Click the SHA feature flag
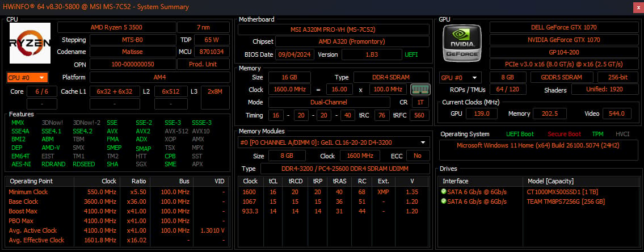The width and height of the screenshot is (644, 252). 112,164
